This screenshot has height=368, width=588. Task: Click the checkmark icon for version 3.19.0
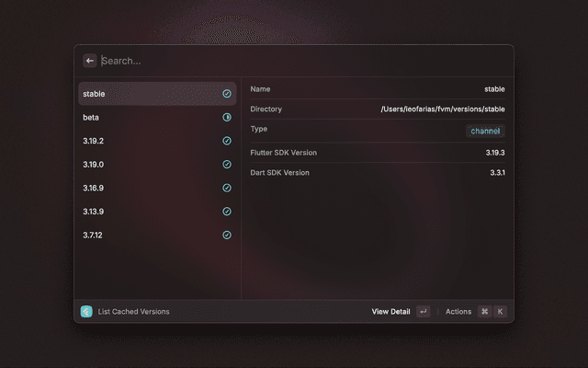pos(227,165)
